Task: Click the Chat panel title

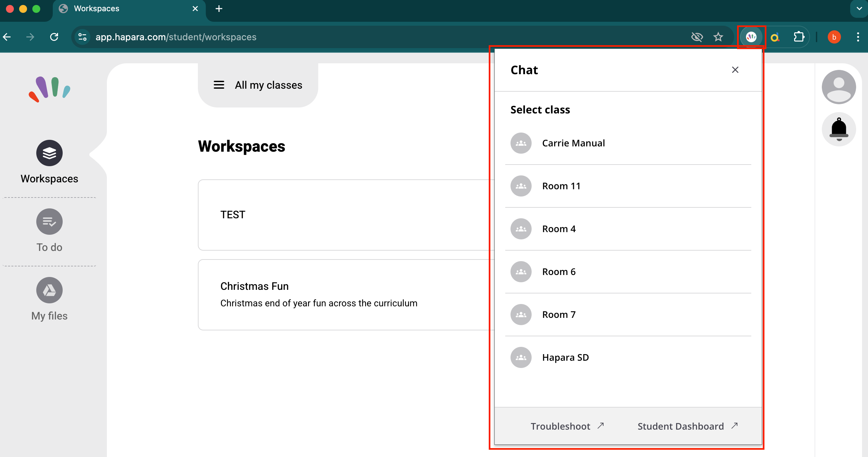Action: tap(524, 70)
